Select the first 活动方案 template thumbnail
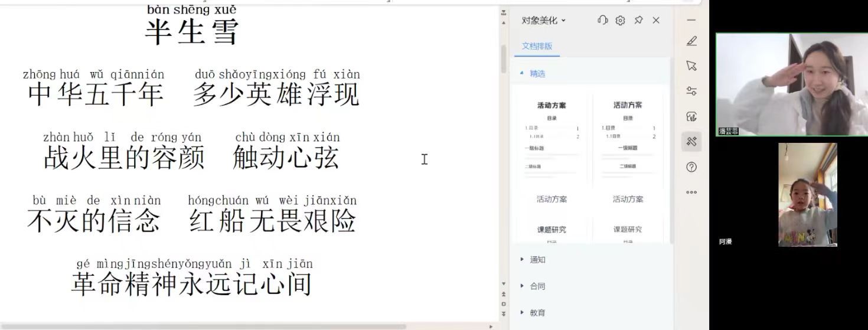Image resolution: width=868 pixels, height=330 pixels. pyautogui.click(x=552, y=142)
